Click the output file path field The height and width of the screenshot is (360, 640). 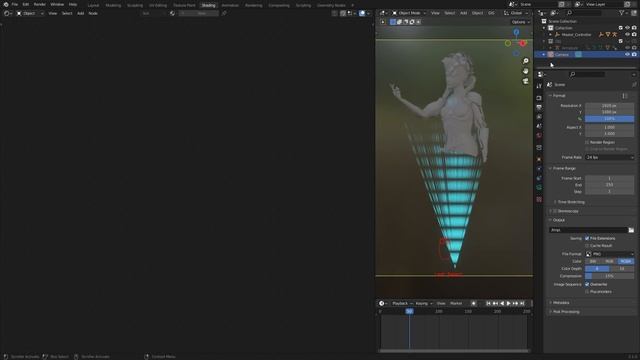coord(588,230)
